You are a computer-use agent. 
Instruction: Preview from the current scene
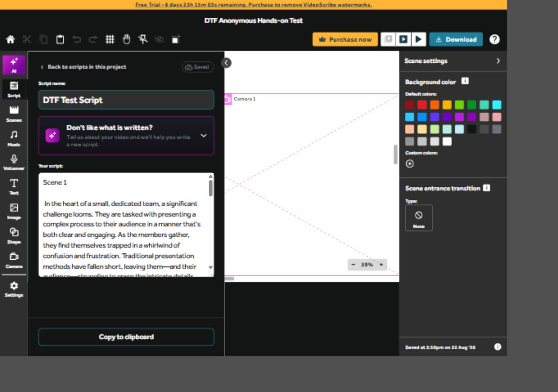(403, 39)
